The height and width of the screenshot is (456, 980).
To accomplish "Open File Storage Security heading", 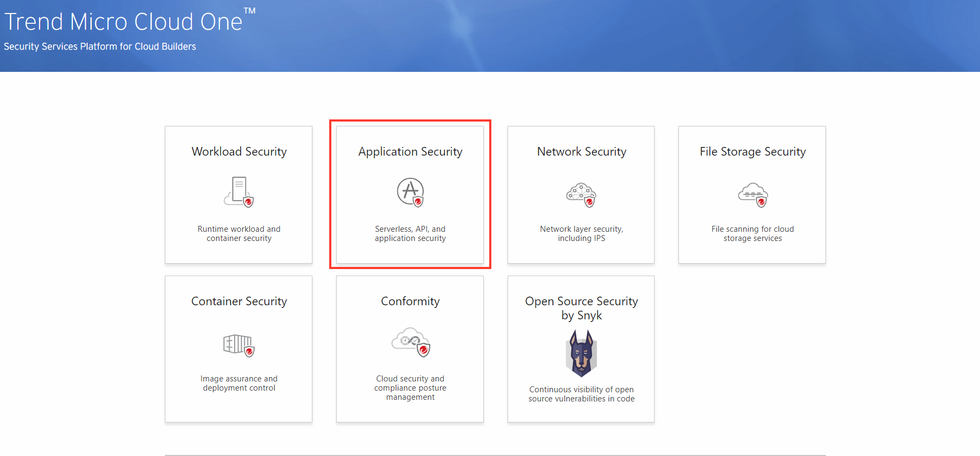I will coord(752,152).
